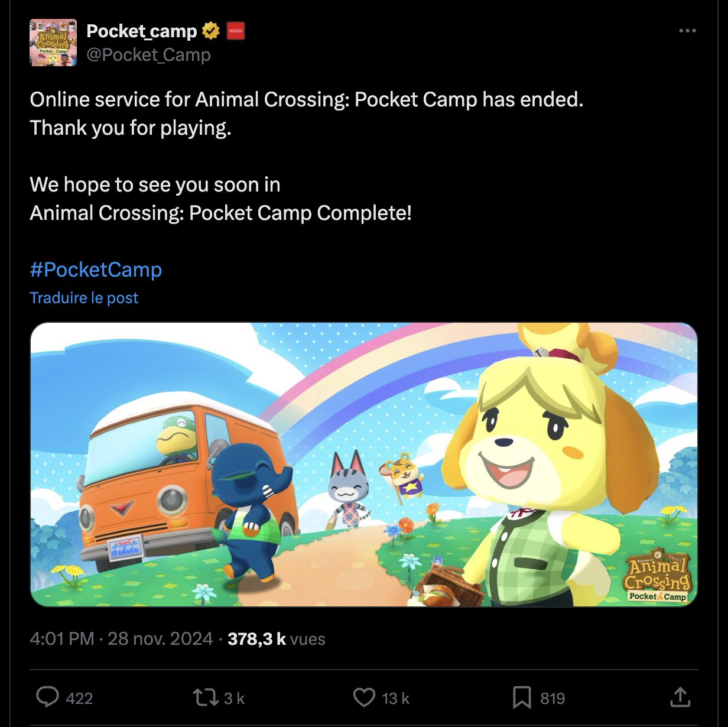Open the 378,3 k vues count
The width and height of the screenshot is (728, 727).
(277, 639)
